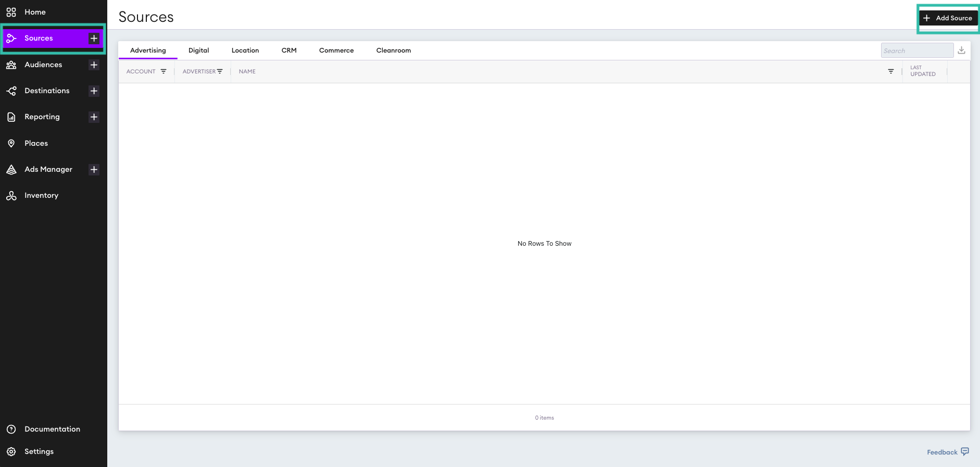Open Ads Manager in sidebar
980x467 pixels.
pos(48,169)
